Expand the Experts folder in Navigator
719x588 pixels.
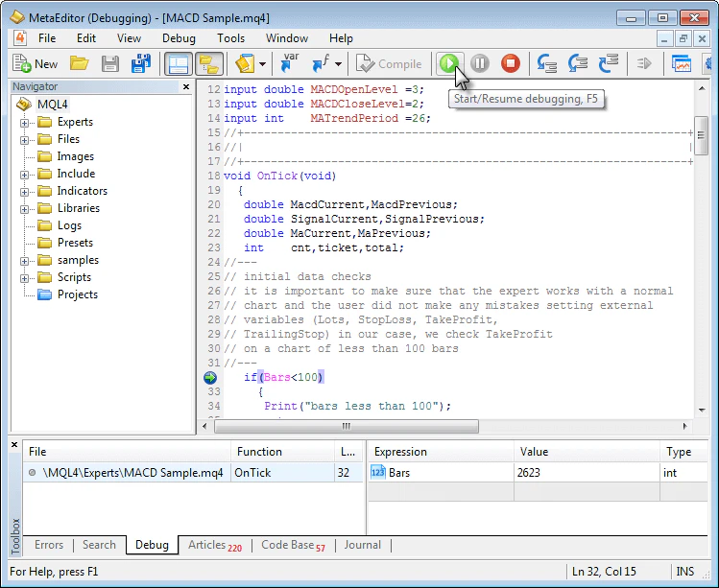coord(24,122)
